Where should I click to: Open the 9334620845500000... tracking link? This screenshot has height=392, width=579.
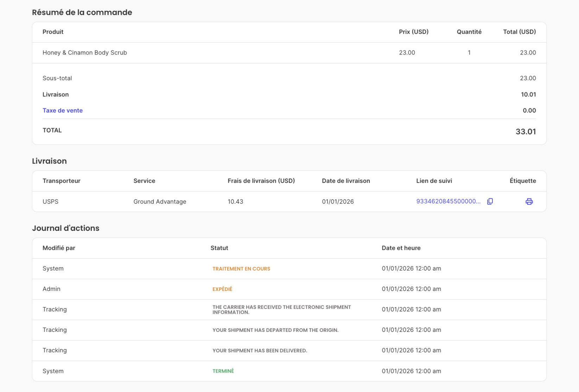point(448,201)
